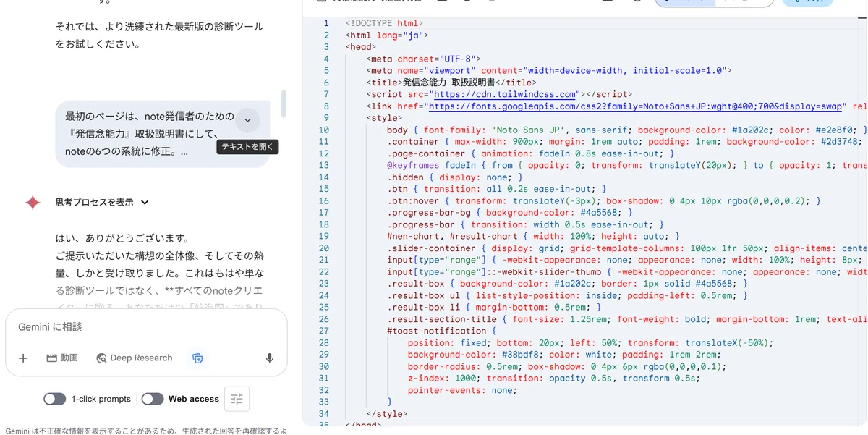The width and height of the screenshot is (868, 435).
Task: Click the '</style>' closing tag line
Action: point(387,413)
